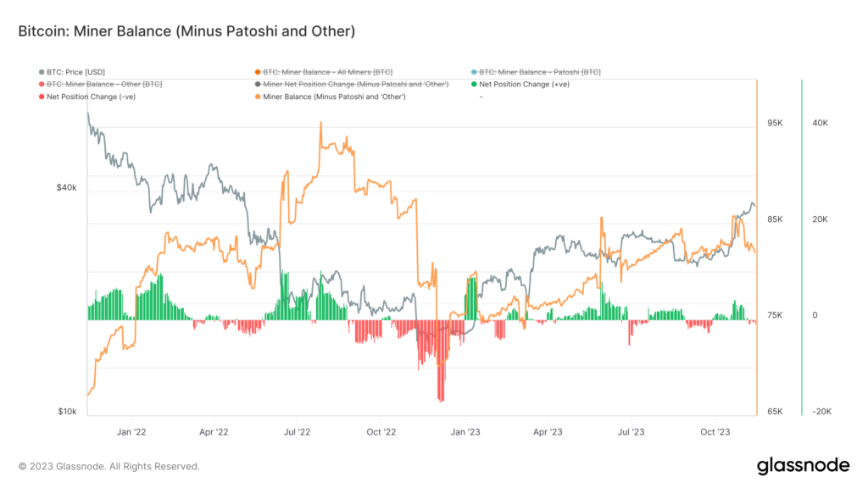Image resolution: width=868 pixels, height=488 pixels.
Task: Click the green dot for Net Position Change (+ve)
Action: pos(476,84)
